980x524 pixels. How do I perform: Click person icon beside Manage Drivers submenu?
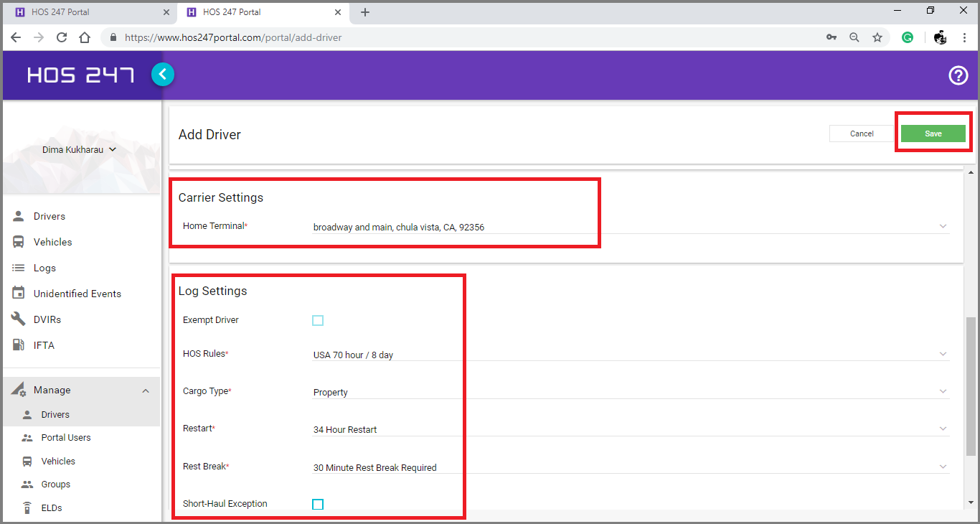coord(27,415)
